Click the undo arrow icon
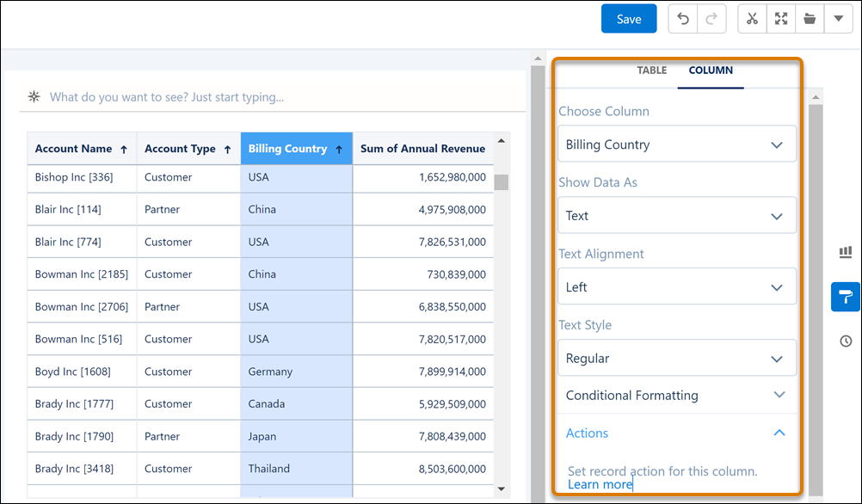The width and height of the screenshot is (862, 504). click(x=684, y=19)
